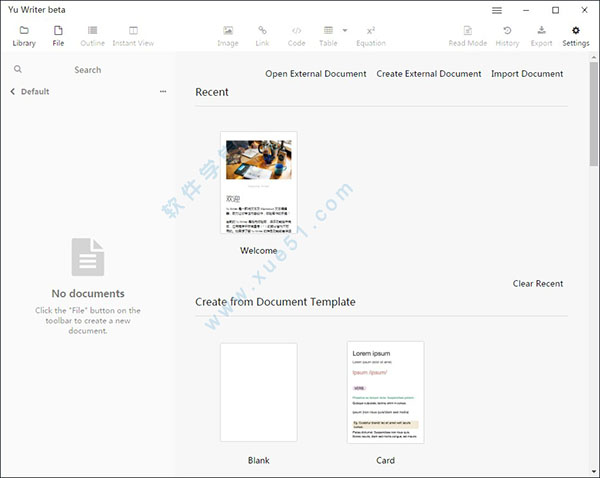
Task: Open the Outline view
Action: coord(92,36)
